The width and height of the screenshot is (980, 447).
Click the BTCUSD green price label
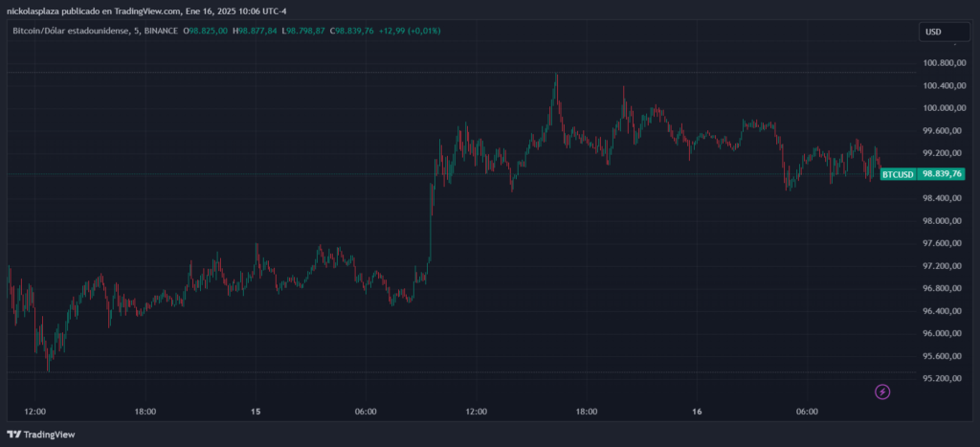pos(922,174)
